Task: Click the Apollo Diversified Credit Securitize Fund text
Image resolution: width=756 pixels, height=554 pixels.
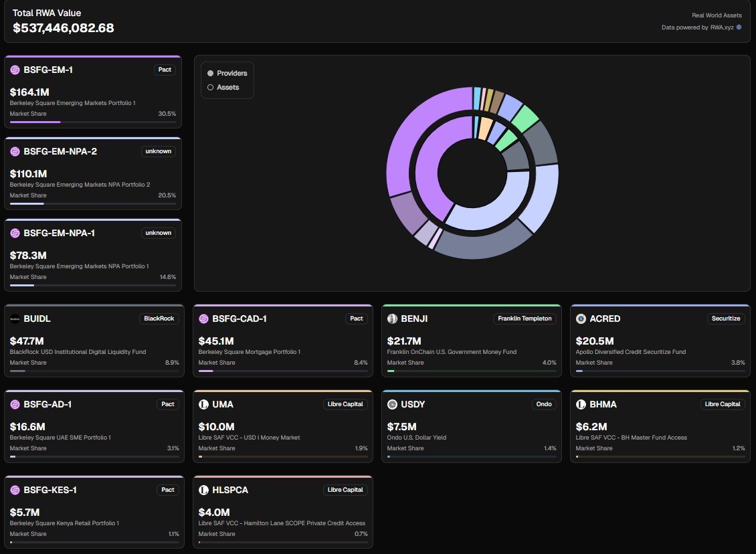Action: point(631,352)
